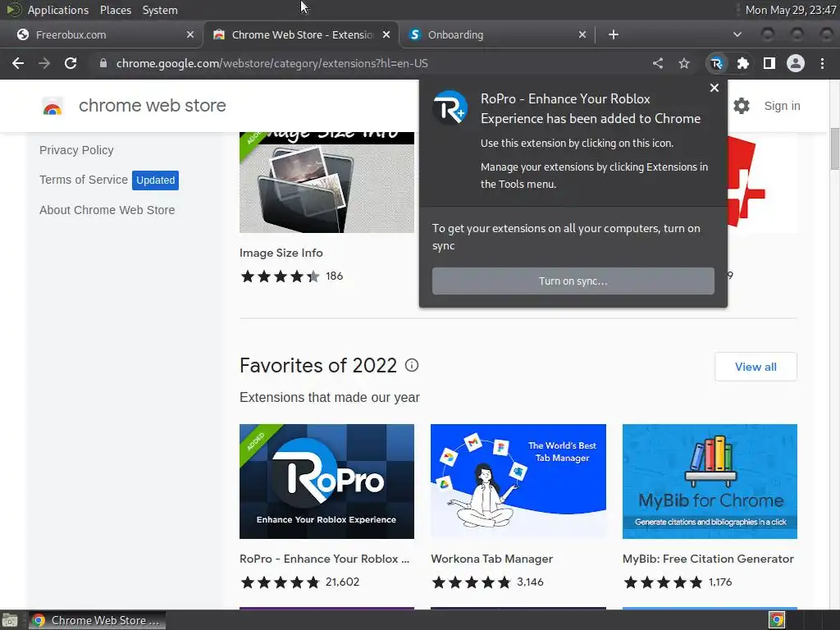Screen dimensions: 840x630
Task: Click the 21,602 ratings count
Action: point(342,582)
